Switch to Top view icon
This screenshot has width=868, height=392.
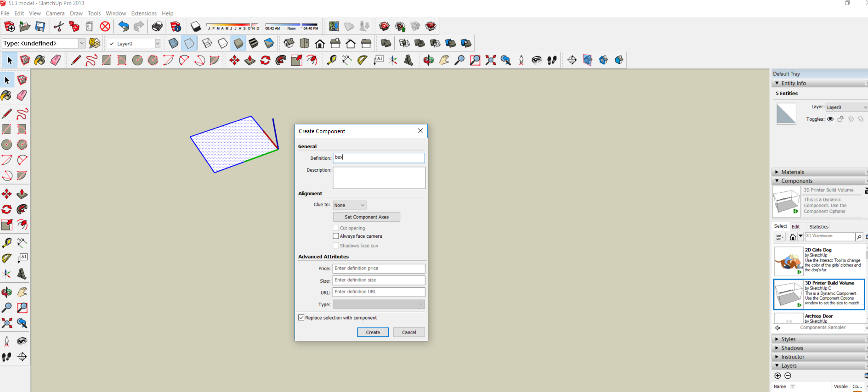[x=304, y=43]
